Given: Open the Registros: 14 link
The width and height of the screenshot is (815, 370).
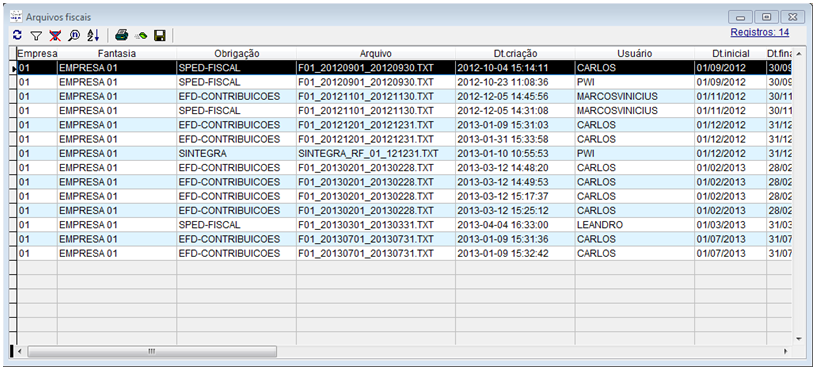Looking at the screenshot, I should tap(759, 32).
